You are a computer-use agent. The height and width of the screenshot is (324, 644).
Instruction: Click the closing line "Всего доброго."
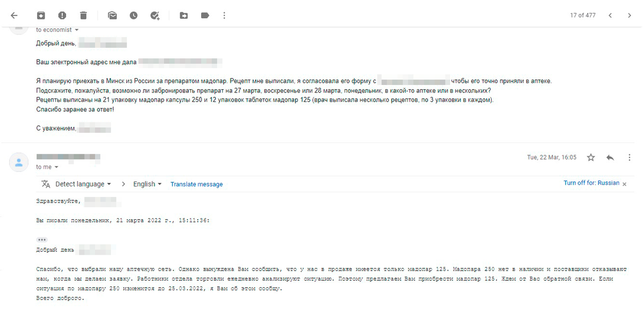(60, 298)
